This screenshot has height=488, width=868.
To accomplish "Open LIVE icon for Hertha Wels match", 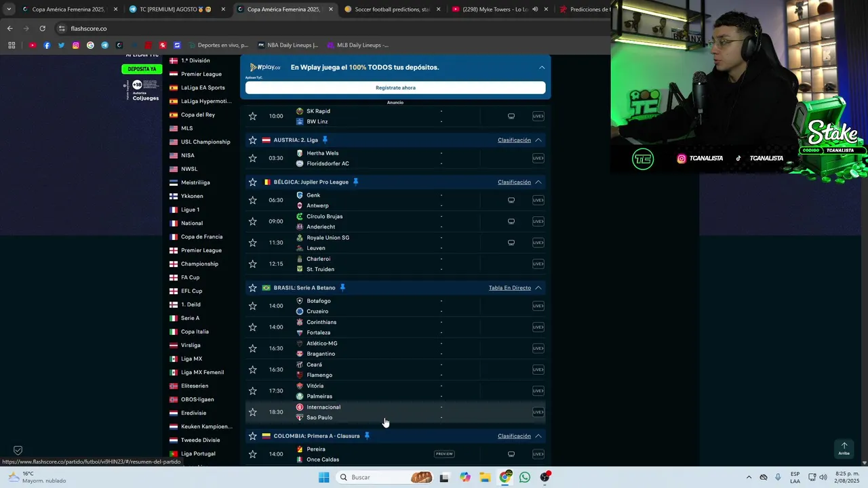I will 538,158.
